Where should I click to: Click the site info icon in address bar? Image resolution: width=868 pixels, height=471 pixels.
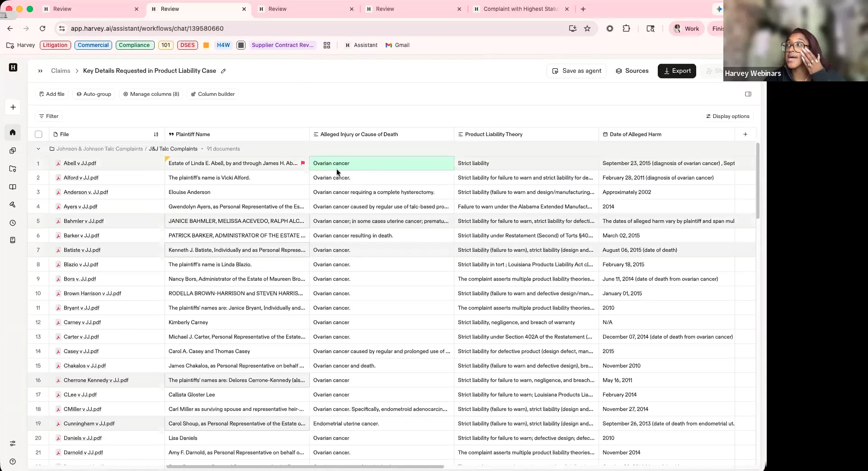(x=62, y=28)
